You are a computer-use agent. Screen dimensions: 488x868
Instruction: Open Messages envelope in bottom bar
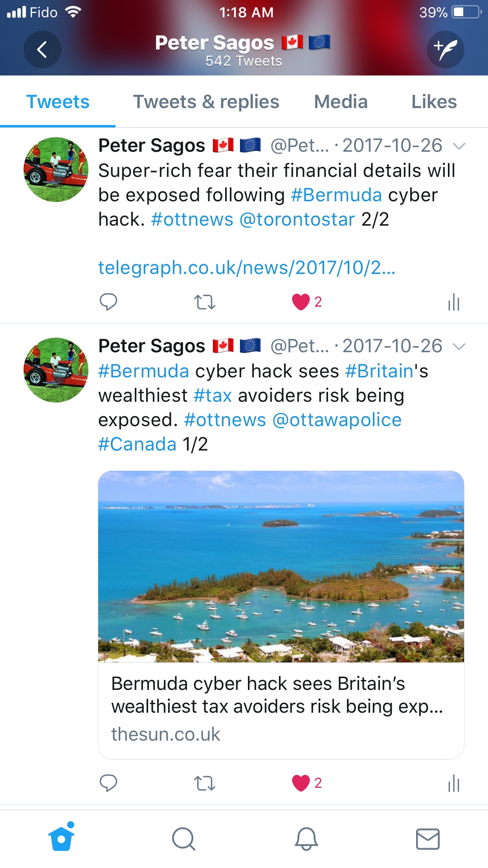[x=428, y=839]
